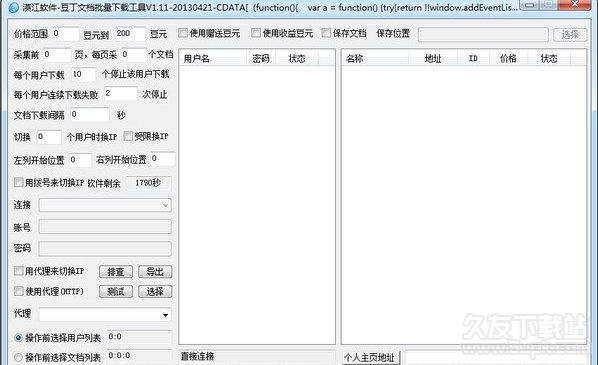
Task: Click 连续下载失败 count field showing 2
Action: pyautogui.click(x=120, y=94)
